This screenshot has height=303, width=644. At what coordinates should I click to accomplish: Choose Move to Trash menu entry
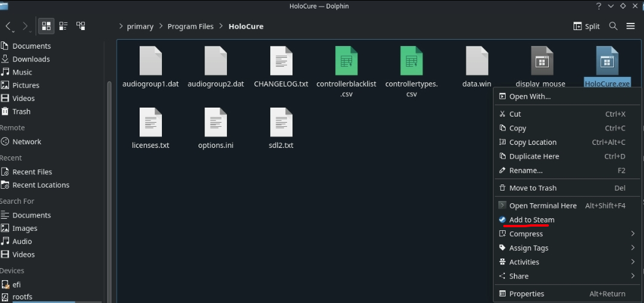[x=533, y=188]
